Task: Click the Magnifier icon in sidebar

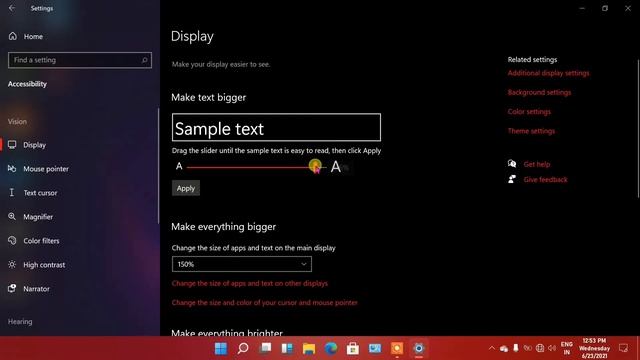Action: click(12, 216)
